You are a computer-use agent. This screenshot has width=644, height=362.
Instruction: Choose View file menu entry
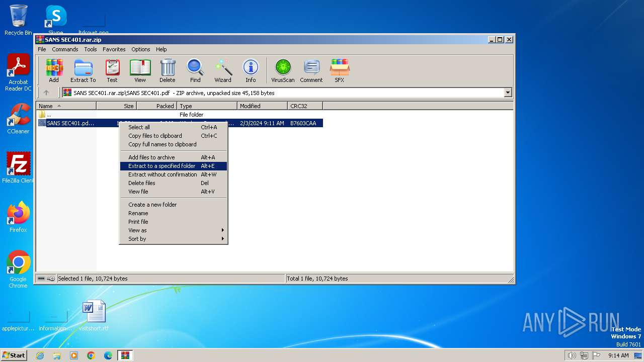click(x=174, y=192)
